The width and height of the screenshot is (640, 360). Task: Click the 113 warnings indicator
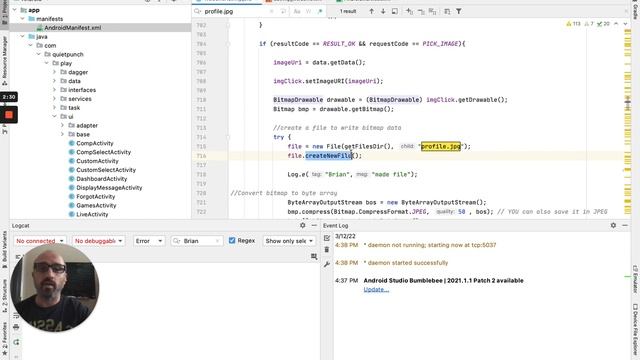coord(573,24)
